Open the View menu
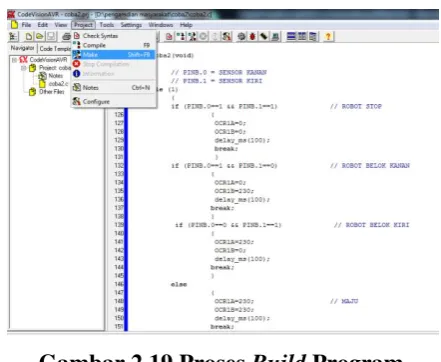Viewport: 441px width, 362px height. pos(61,25)
